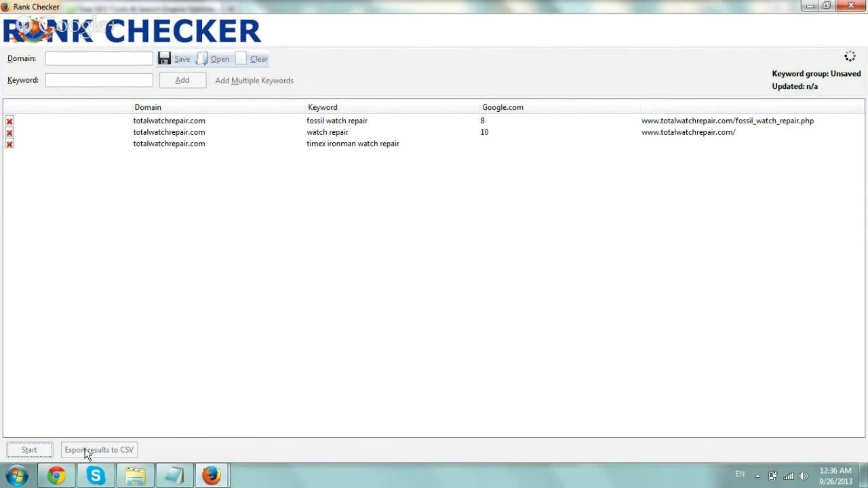
Task: Click the Open document icon
Action: 202,59
